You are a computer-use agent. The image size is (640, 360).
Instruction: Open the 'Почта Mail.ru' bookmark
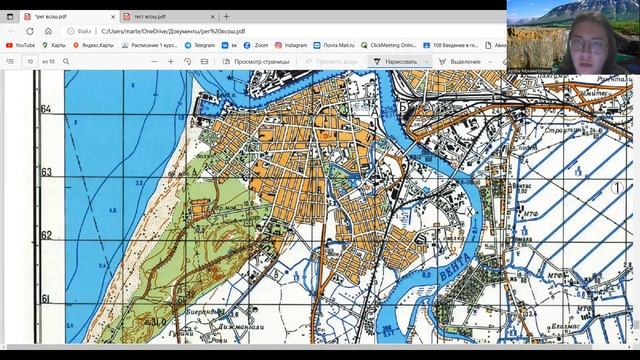pyautogui.click(x=334, y=45)
